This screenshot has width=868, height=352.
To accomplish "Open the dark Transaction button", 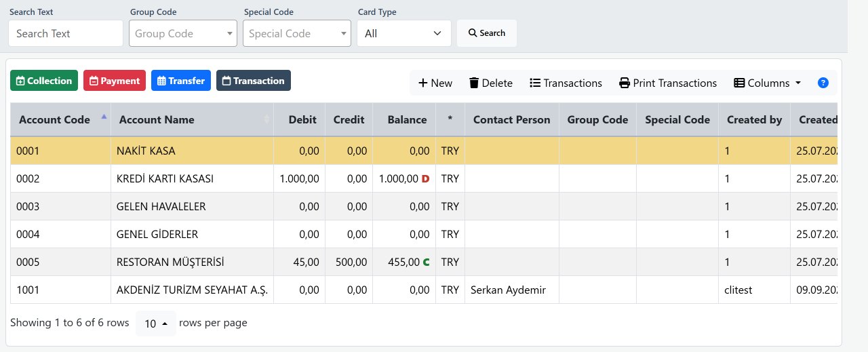I will coord(254,81).
